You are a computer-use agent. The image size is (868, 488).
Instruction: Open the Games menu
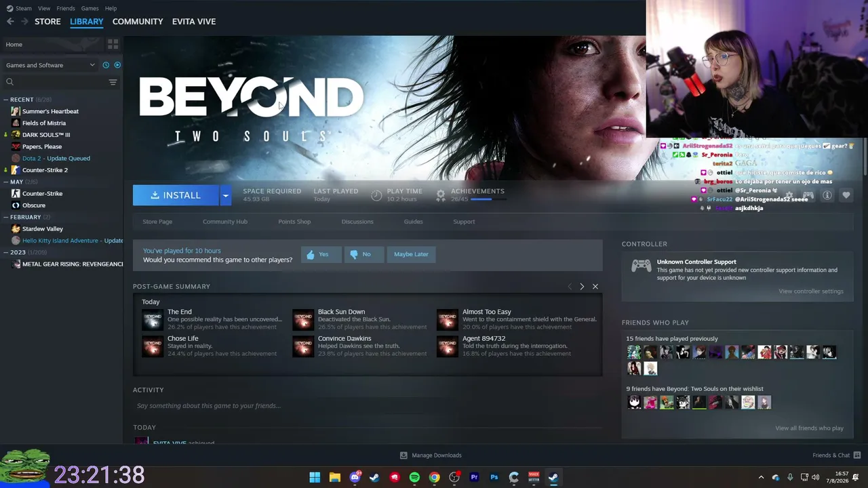(x=90, y=8)
